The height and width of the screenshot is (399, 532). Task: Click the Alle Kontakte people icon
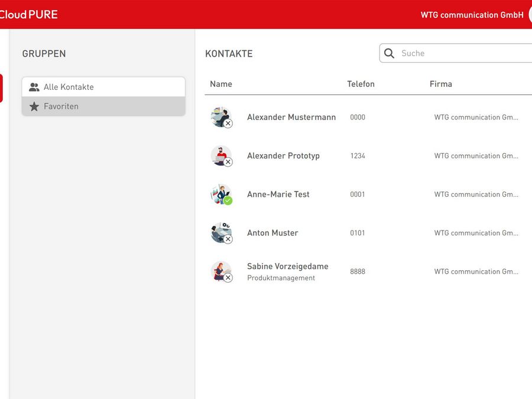coord(34,87)
